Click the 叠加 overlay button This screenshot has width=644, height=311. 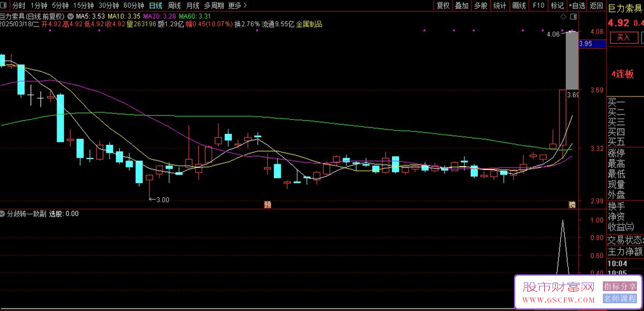coord(462,5)
